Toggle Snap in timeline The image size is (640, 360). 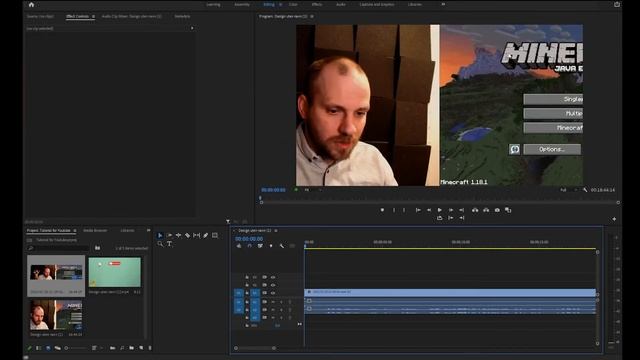click(249, 246)
